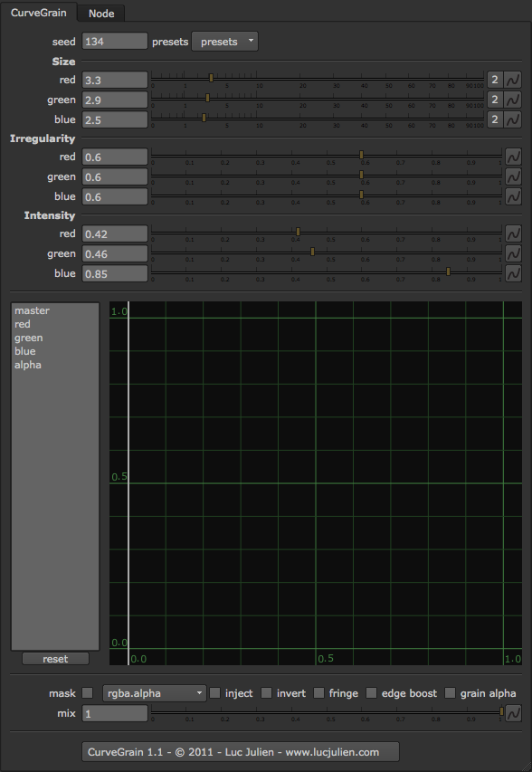
Task: Enable the grain alpha checkbox
Action: pyautogui.click(x=451, y=692)
